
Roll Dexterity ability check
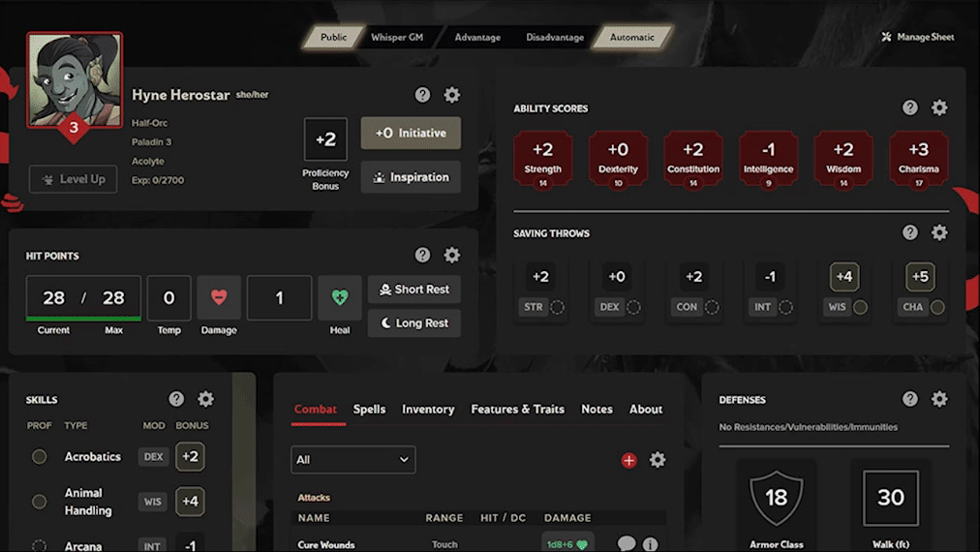pyautogui.click(x=618, y=159)
